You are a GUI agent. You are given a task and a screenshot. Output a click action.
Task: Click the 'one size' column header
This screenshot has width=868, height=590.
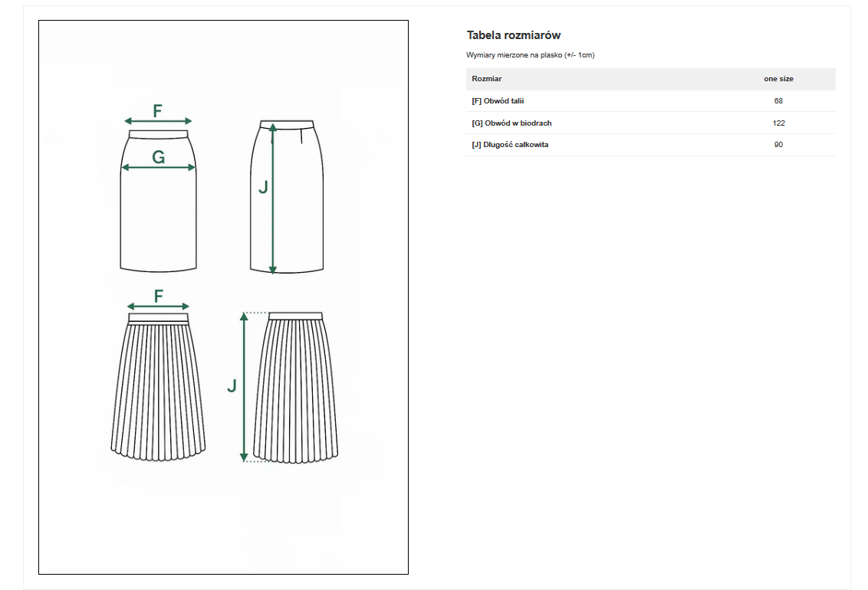tap(778, 79)
